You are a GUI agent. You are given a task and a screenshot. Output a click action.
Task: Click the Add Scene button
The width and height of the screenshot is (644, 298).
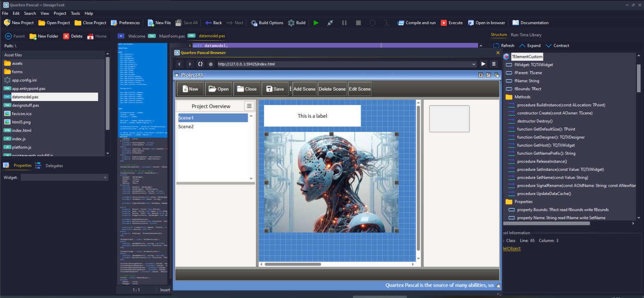click(304, 89)
